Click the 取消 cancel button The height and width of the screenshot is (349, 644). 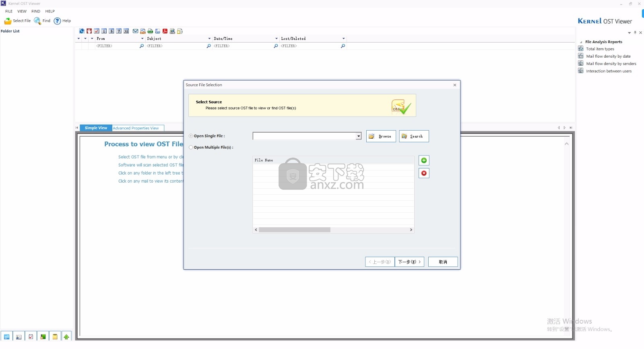tap(443, 262)
